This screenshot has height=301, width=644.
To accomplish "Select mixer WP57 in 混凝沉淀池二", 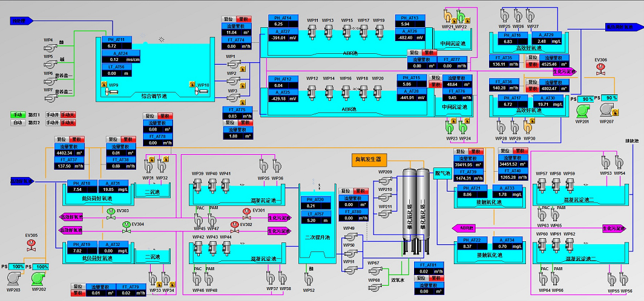I will click(x=542, y=186).
